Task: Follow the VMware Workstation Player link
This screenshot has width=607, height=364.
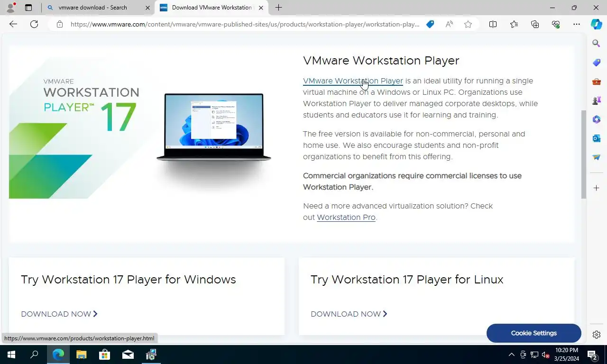Action: click(x=353, y=81)
